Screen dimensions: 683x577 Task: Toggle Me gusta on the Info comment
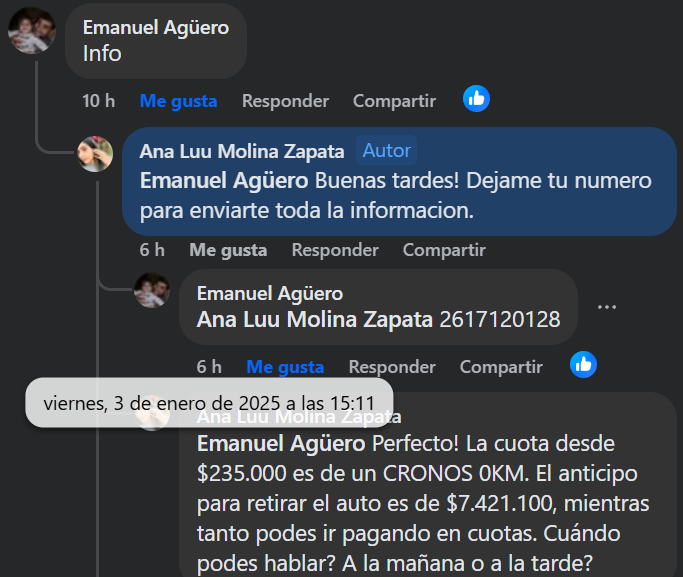pos(178,101)
